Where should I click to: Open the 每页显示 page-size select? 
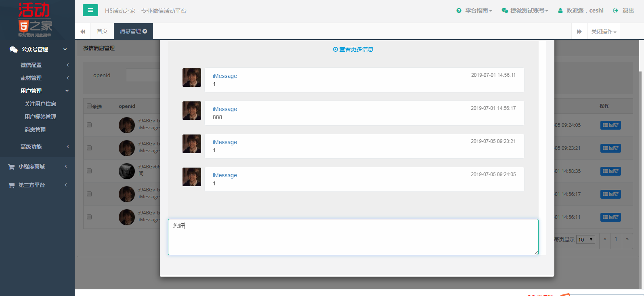tap(585, 239)
